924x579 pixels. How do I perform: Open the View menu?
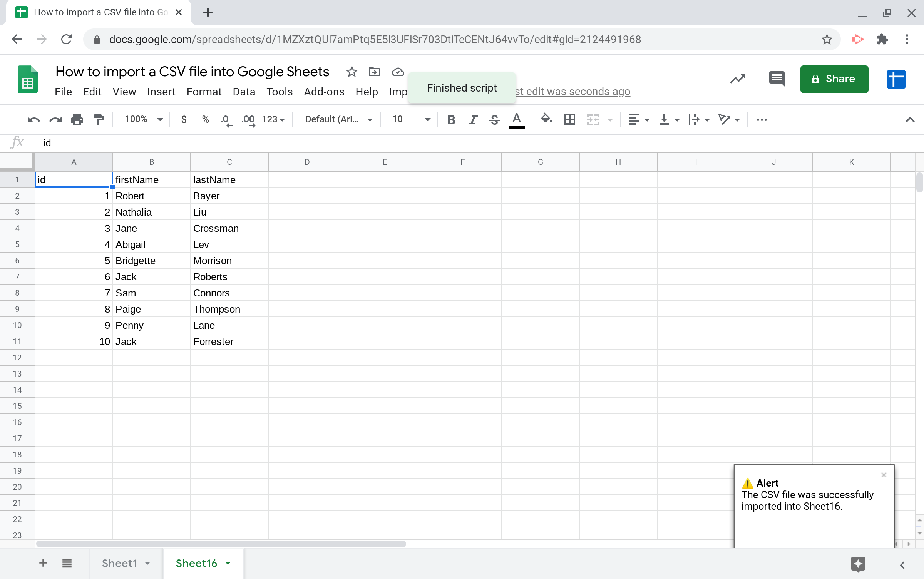click(x=124, y=92)
